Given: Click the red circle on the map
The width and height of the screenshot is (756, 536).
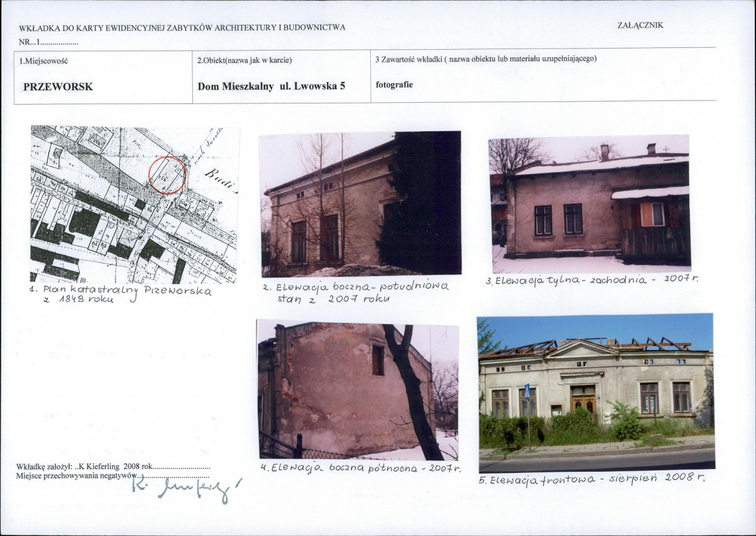Looking at the screenshot, I should (x=167, y=175).
